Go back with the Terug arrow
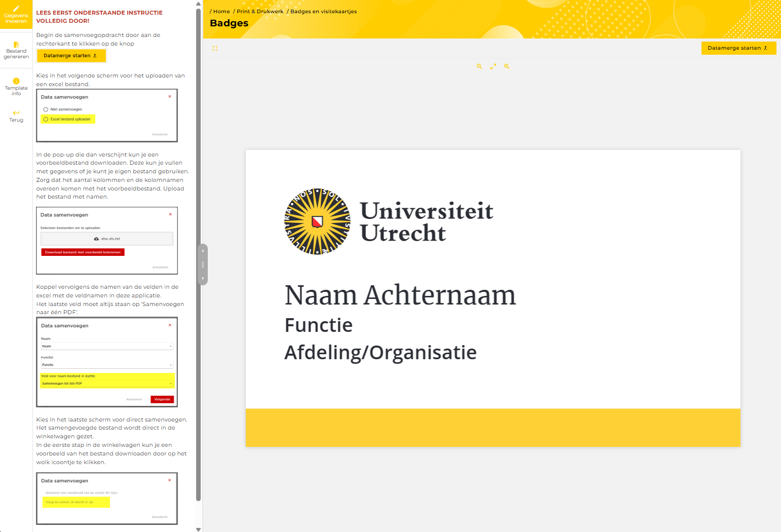This screenshot has width=781, height=532. click(x=16, y=113)
